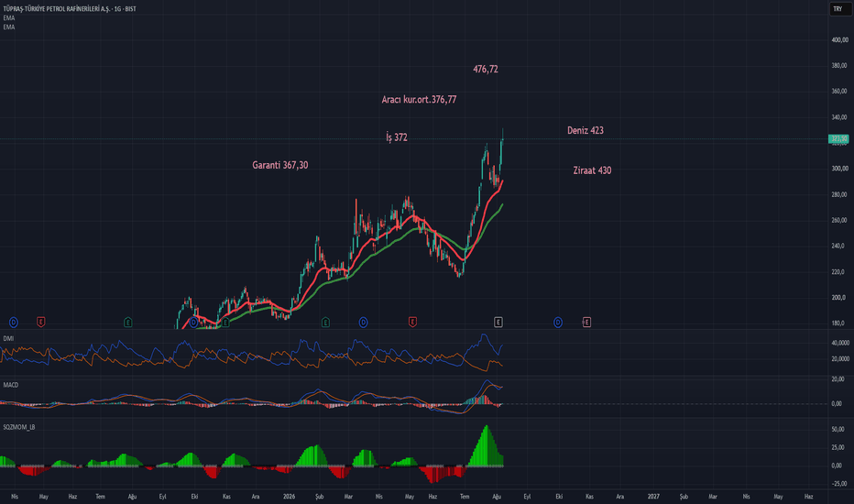
Task: Click the dividend D marker at Nis 2025
Action: tap(14, 323)
